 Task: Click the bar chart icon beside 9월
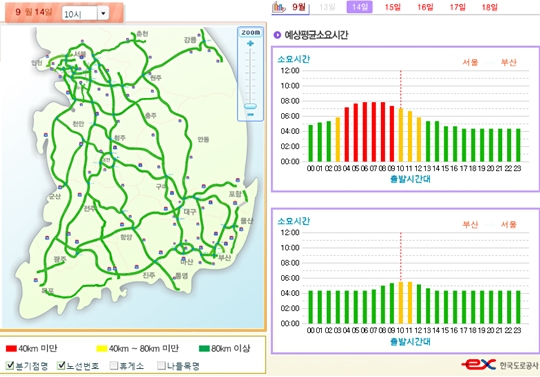click(x=279, y=7)
